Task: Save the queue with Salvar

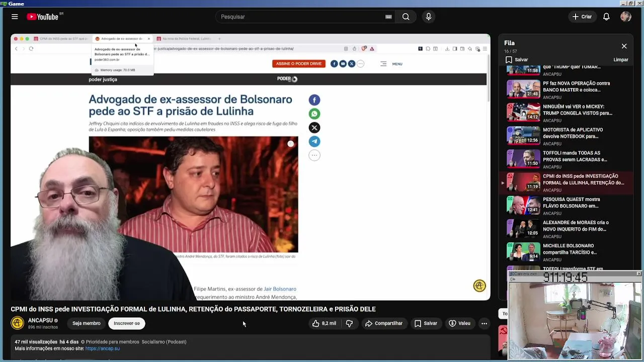Action: pyautogui.click(x=517, y=59)
